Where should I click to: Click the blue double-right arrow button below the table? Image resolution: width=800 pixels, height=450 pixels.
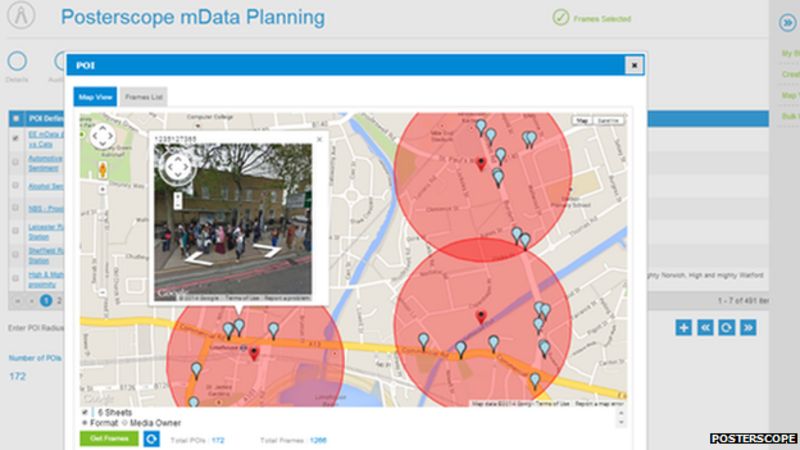click(x=748, y=328)
